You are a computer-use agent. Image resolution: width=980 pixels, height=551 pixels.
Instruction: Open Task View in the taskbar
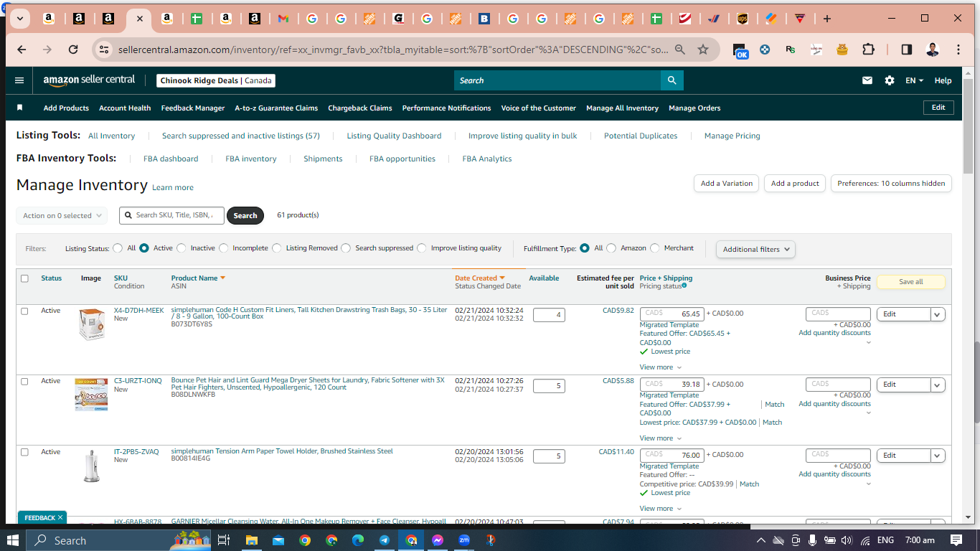pos(223,540)
